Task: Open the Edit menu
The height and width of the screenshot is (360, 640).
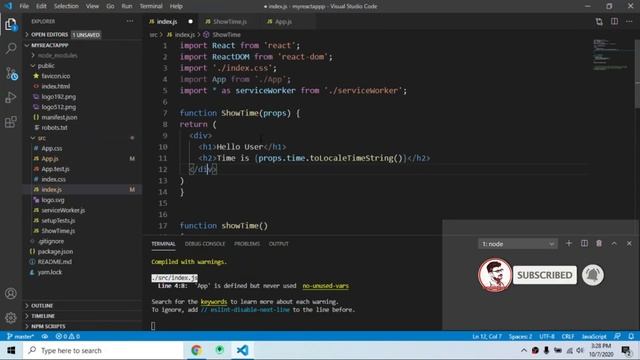Action: 41,6
